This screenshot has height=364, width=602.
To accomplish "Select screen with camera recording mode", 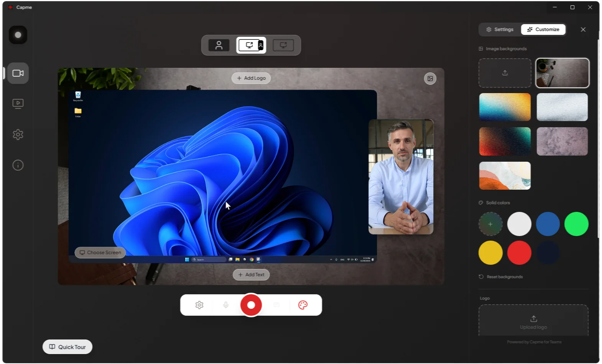I will tap(251, 45).
